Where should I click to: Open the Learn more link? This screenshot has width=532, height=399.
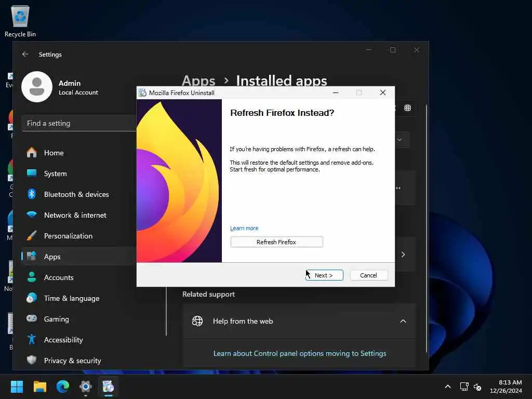(x=244, y=229)
